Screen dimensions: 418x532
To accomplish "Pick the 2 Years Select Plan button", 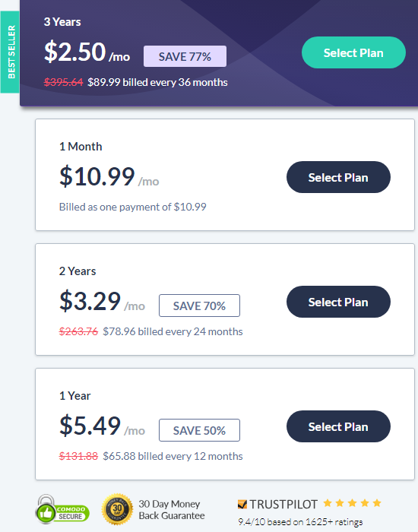I will pos(338,302).
